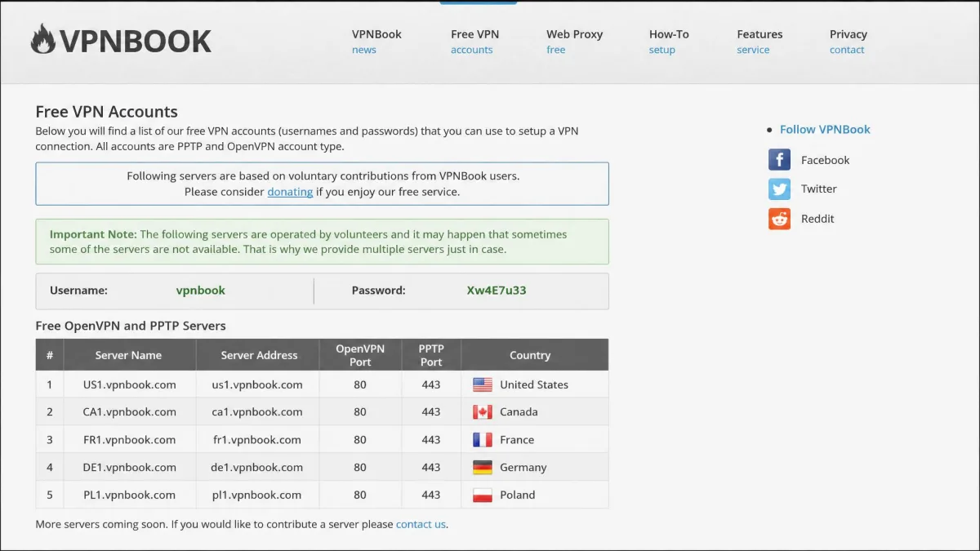The width and height of the screenshot is (980, 551).
Task: Click the Server Address column header
Action: click(259, 355)
